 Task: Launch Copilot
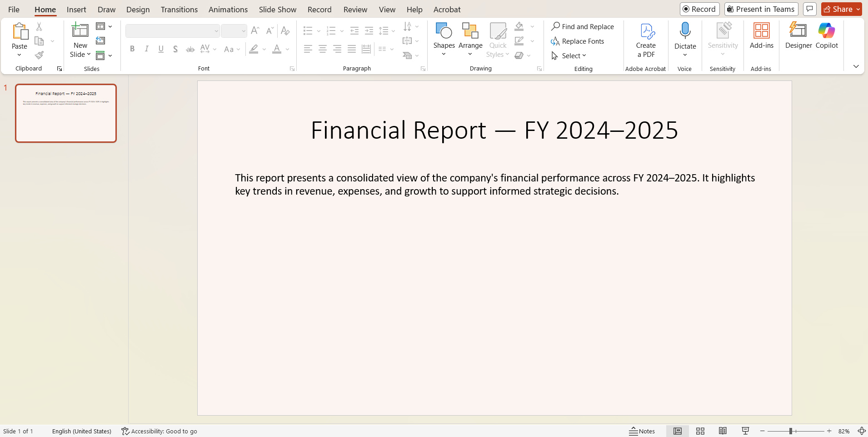pos(827,35)
